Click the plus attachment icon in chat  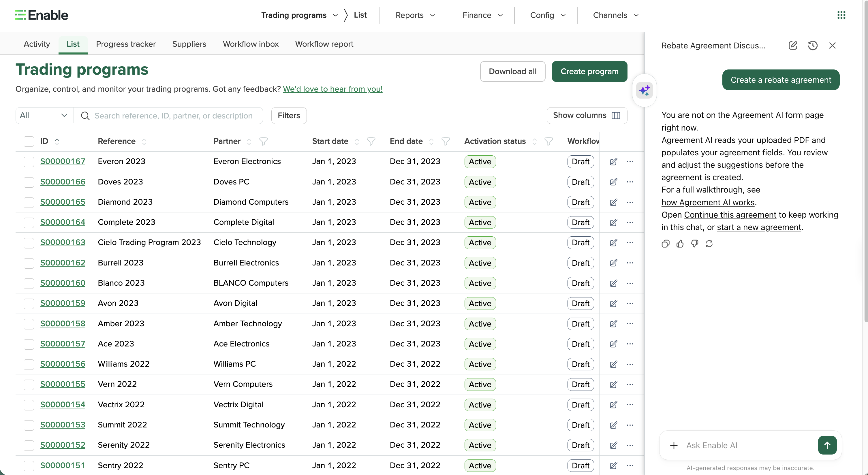pos(674,445)
